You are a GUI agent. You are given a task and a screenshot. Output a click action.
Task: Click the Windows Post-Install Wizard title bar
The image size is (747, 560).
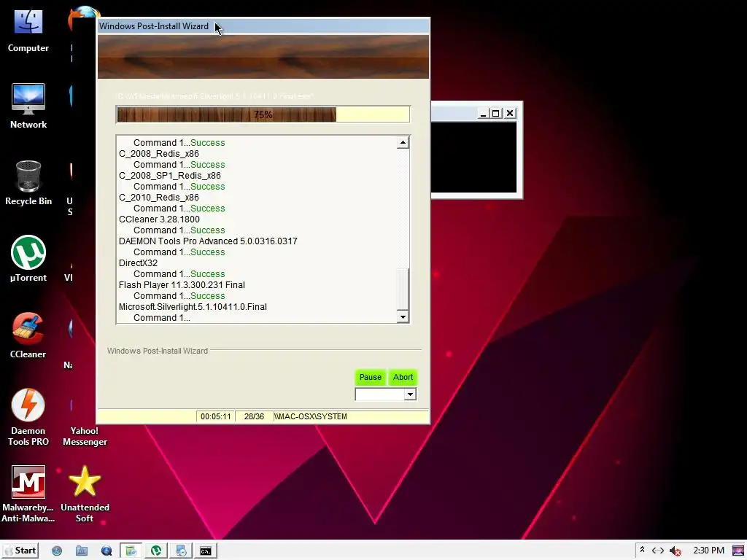(263, 26)
